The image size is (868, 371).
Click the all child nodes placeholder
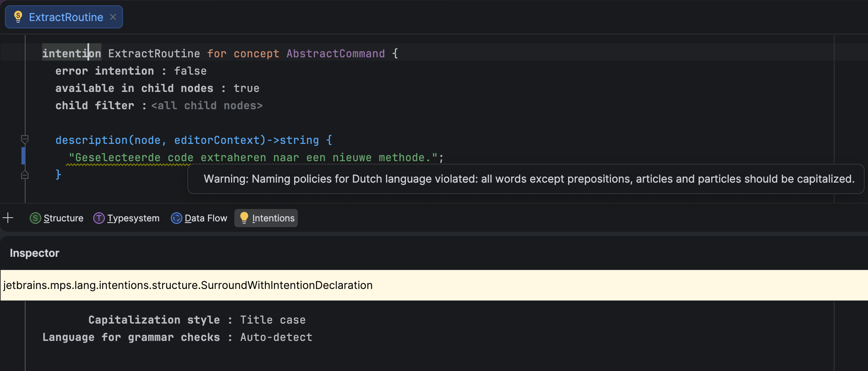point(207,106)
